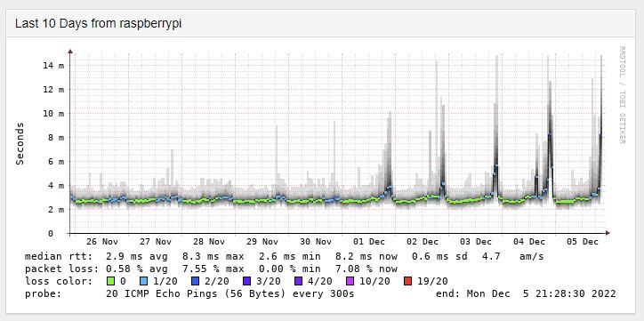644x321 pixels.
Task: Click the packet loss statistics line
Action: [x=211, y=269]
